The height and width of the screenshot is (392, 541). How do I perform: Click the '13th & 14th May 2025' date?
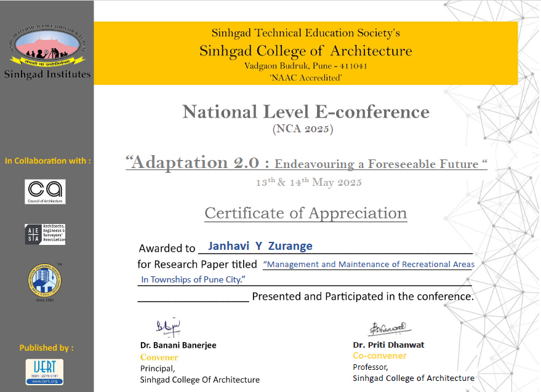click(309, 182)
